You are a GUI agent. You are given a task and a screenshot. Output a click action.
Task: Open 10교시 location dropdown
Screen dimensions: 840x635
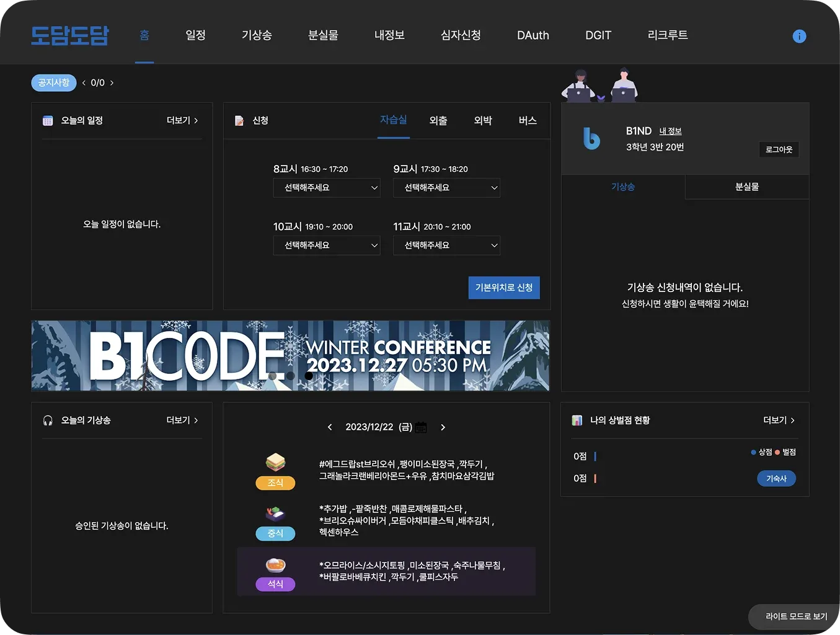pyautogui.click(x=327, y=246)
